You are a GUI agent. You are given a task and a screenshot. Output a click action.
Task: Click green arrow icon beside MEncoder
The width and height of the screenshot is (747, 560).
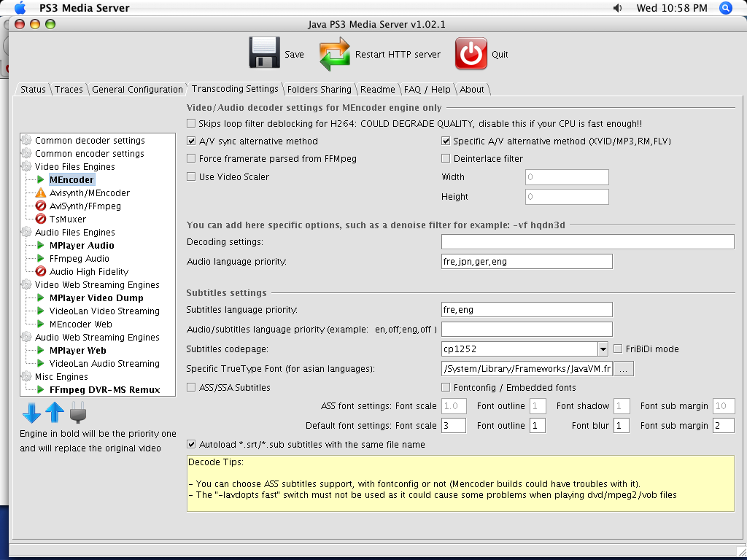tap(41, 179)
